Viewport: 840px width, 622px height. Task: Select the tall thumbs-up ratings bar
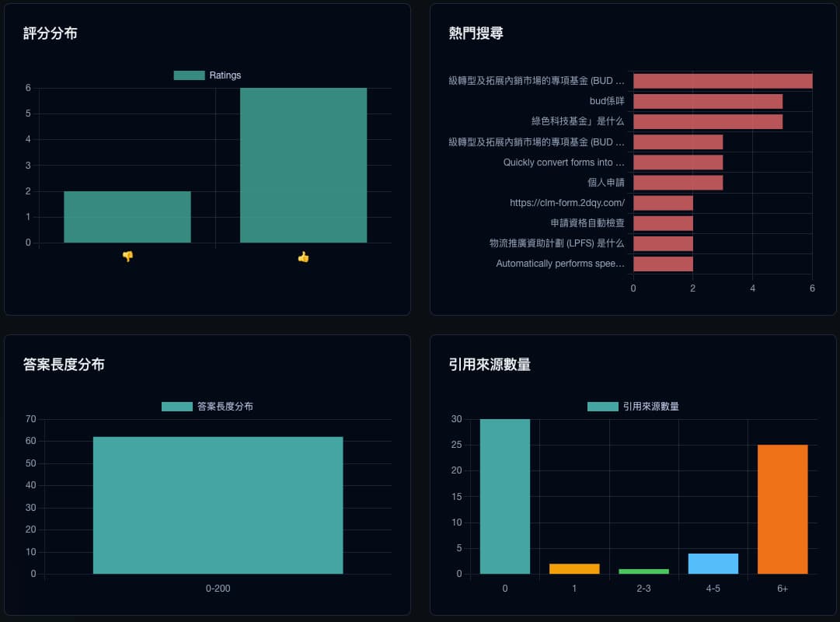pyautogui.click(x=303, y=165)
